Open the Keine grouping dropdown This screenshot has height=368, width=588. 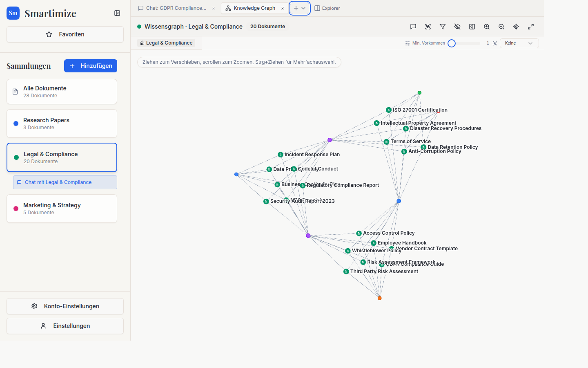[519, 43]
